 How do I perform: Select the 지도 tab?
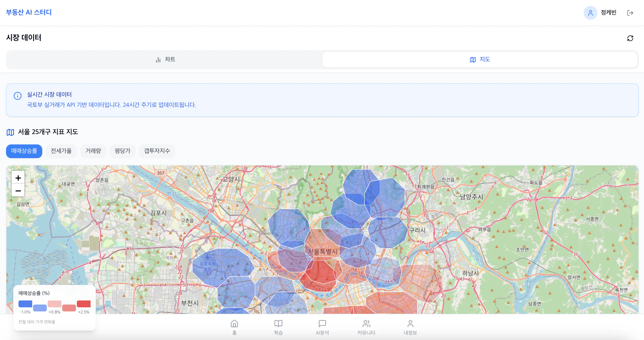click(x=480, y=60)
